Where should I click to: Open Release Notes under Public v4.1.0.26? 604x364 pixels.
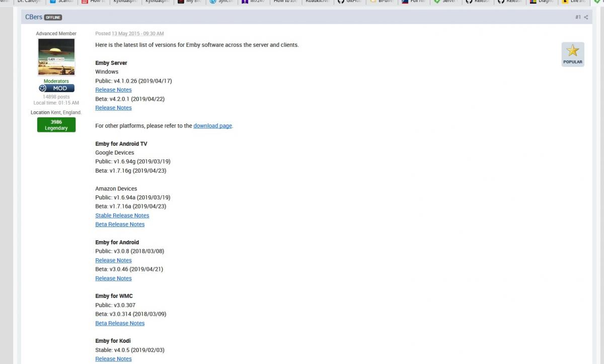click(x=113, y=90)
